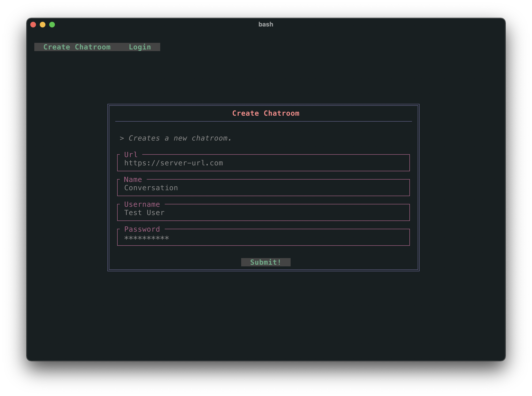This screenshot has width=532, height=396.
Task: Click the masked Password input field
Action: pyautogui.click(x=263, y=238)
